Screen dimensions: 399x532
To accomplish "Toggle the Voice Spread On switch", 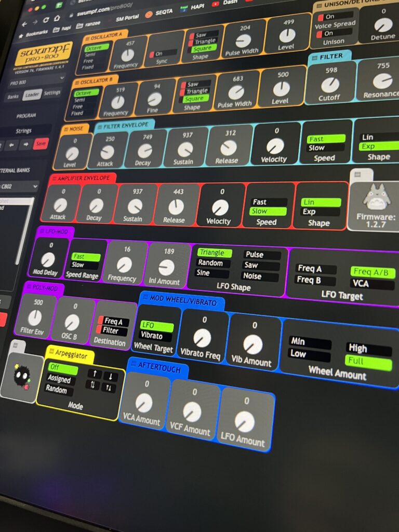I will [335, 17].
